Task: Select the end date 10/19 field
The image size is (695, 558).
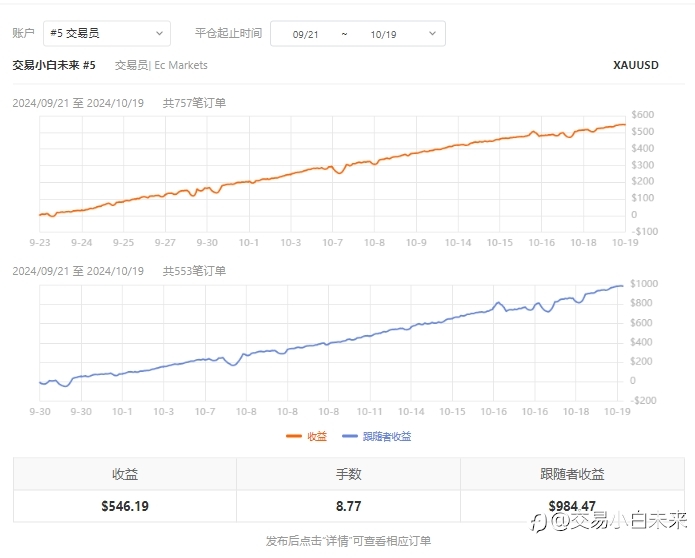Action: pos(383,35)
